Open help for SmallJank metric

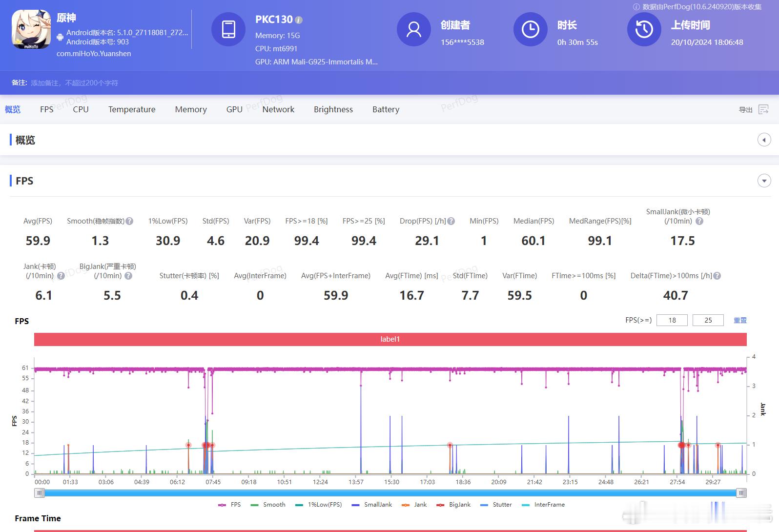(699, 221)
